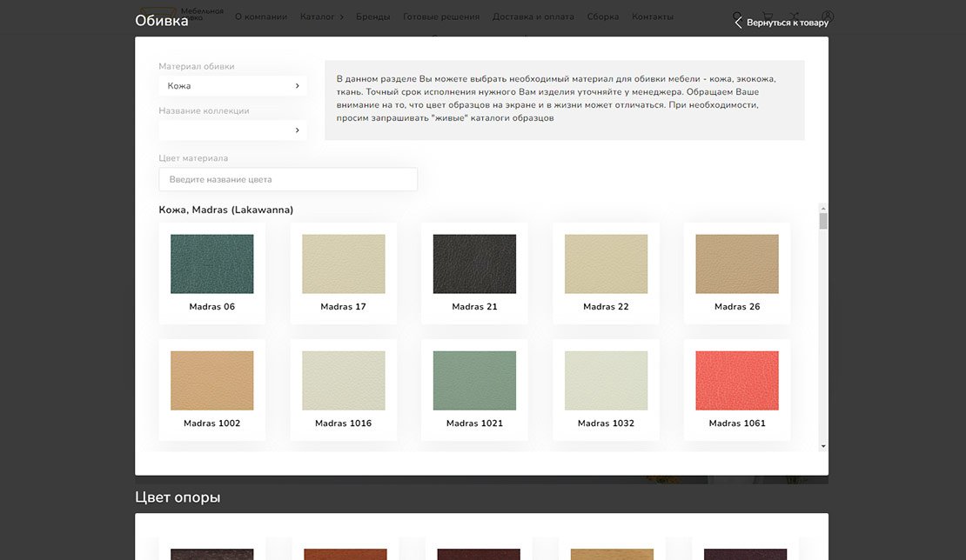
Task: Choose the Madras 17 cream swatch
Action: click(x=344, y=264)
